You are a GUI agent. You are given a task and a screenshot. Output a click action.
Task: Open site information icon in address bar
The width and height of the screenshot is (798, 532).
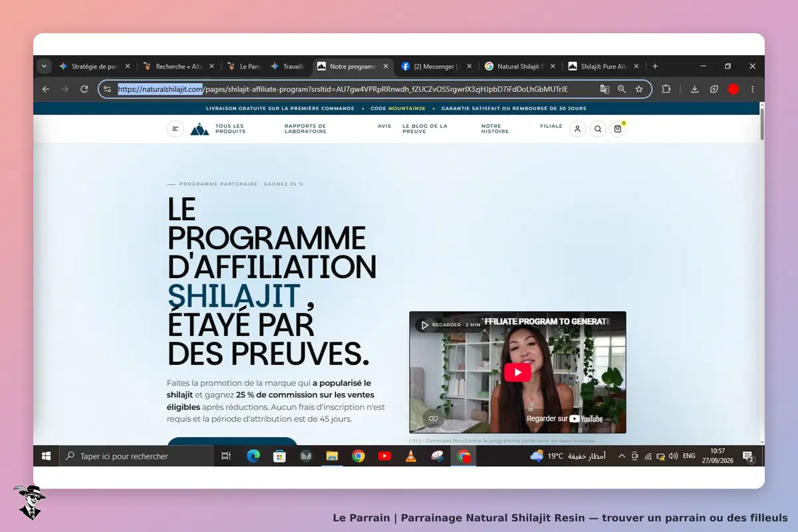[x=108, y=89]
